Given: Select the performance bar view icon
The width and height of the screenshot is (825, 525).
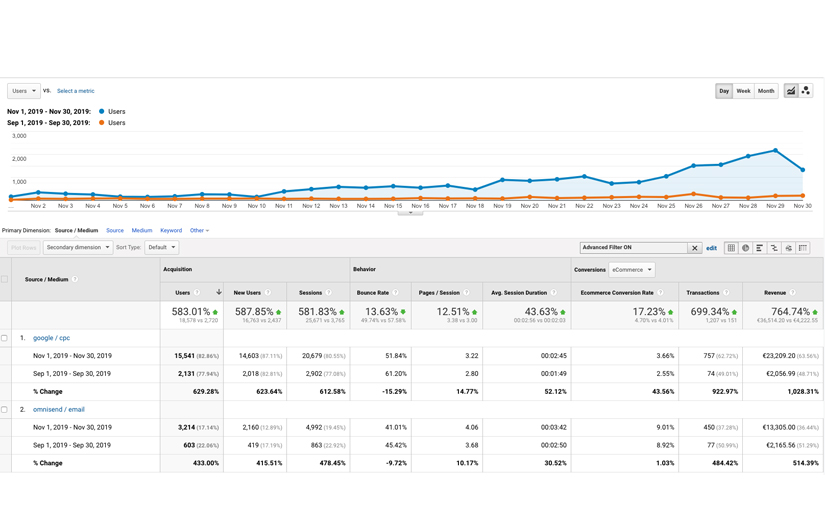Looking at the screenshot, I should pos(759,248).
